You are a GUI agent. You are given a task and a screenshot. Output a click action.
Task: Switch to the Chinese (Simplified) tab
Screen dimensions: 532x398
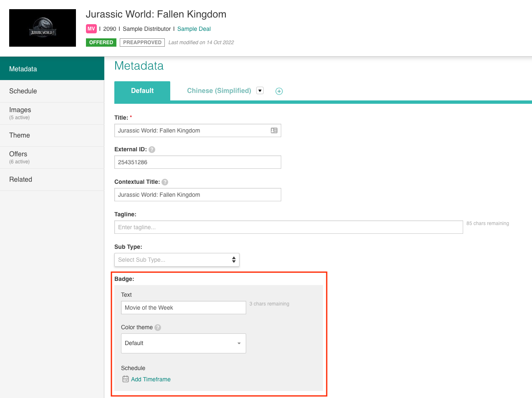(x=219, y=91)
